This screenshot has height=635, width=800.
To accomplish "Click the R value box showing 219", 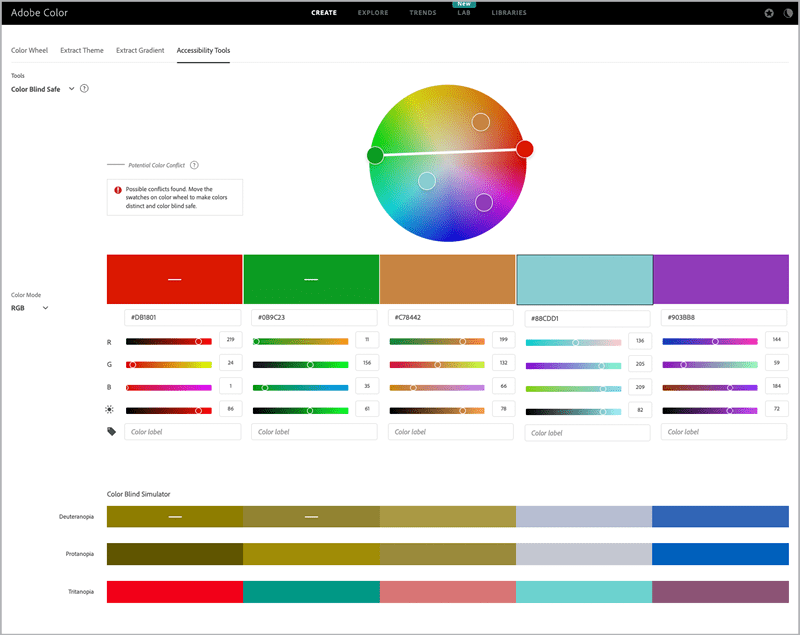I will (231, 340).
